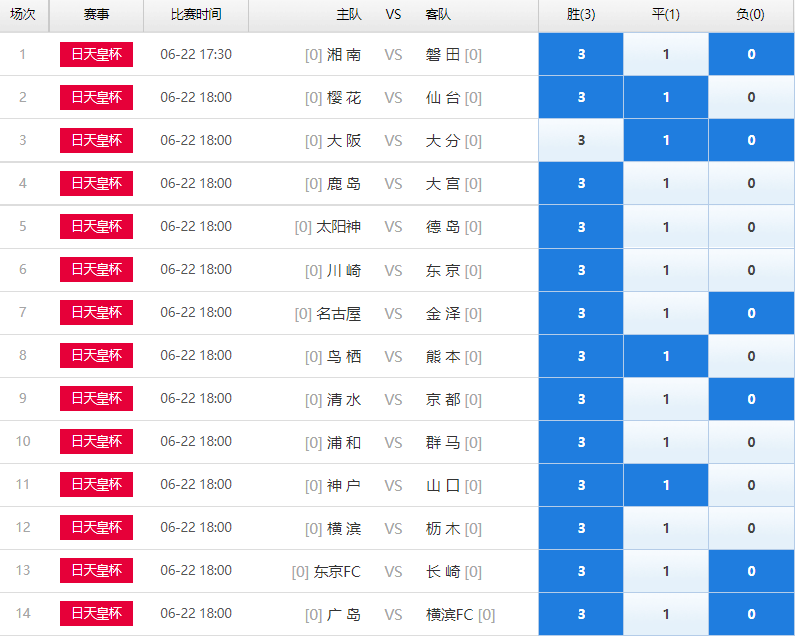Screen dimensions: 795x639
Task: Click the 比赛时间 column header
Action: click(196, 14)
